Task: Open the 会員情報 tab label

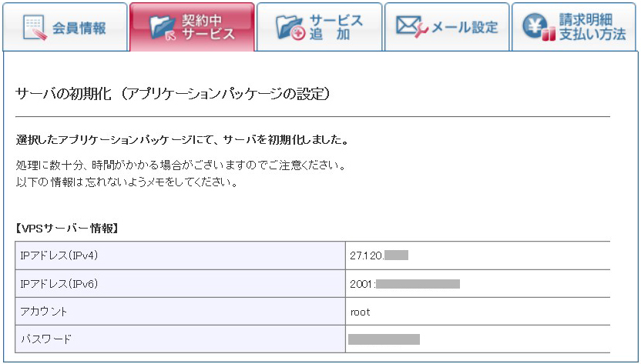Action: (79, 28)
